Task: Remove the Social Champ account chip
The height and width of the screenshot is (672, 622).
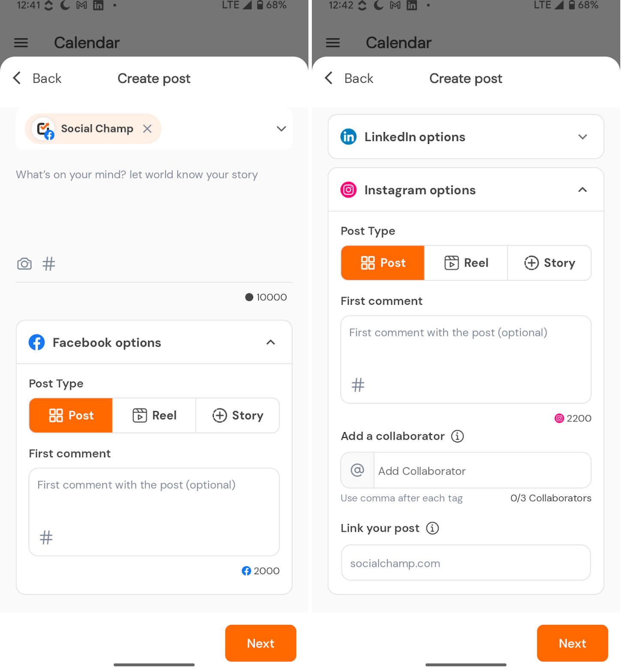Action: point(147,129)
